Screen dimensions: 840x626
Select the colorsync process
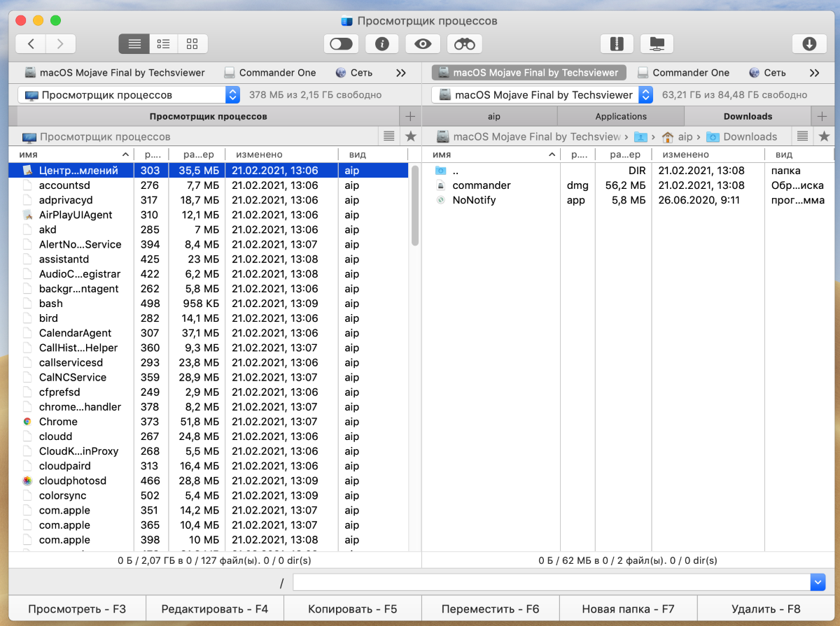click(x=209, y=495)
